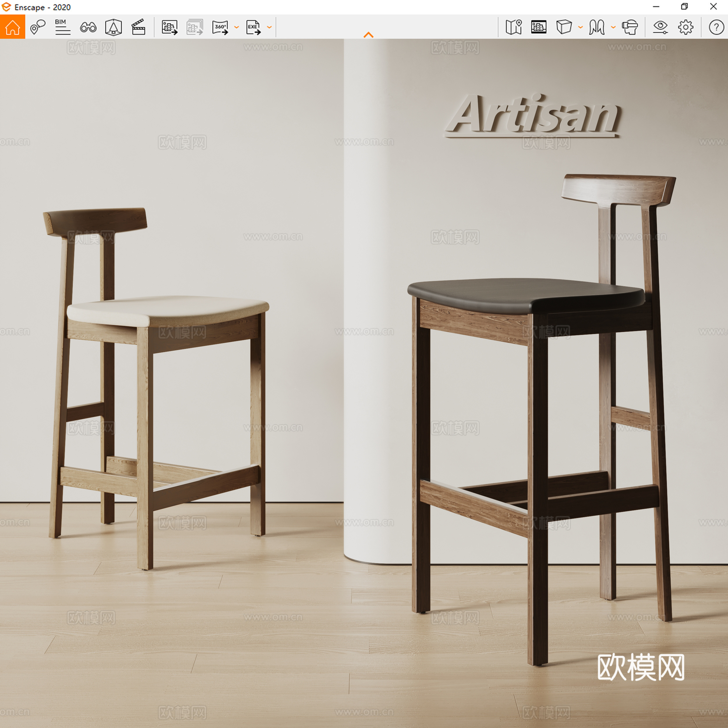
Task: Take a screenshot with the render image icon
Action: (169, 27)
